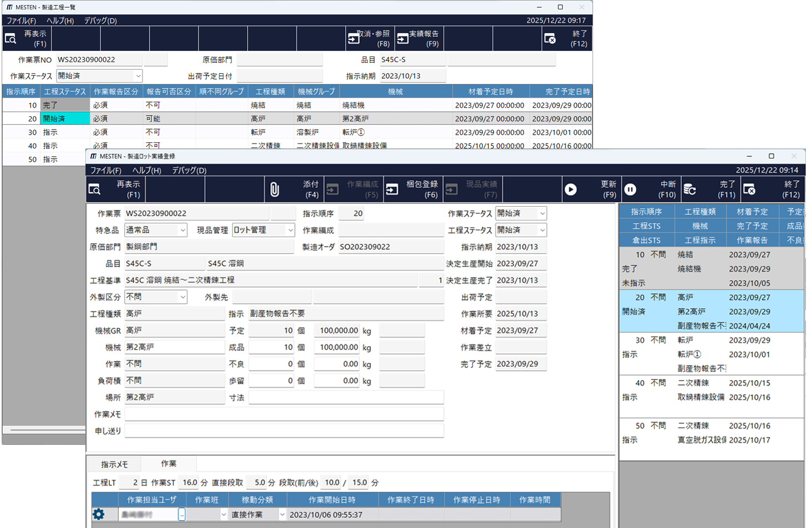The image size is (812, 528).
Task: Click the 添付 (F4) attachment icon
Action: 275,189
